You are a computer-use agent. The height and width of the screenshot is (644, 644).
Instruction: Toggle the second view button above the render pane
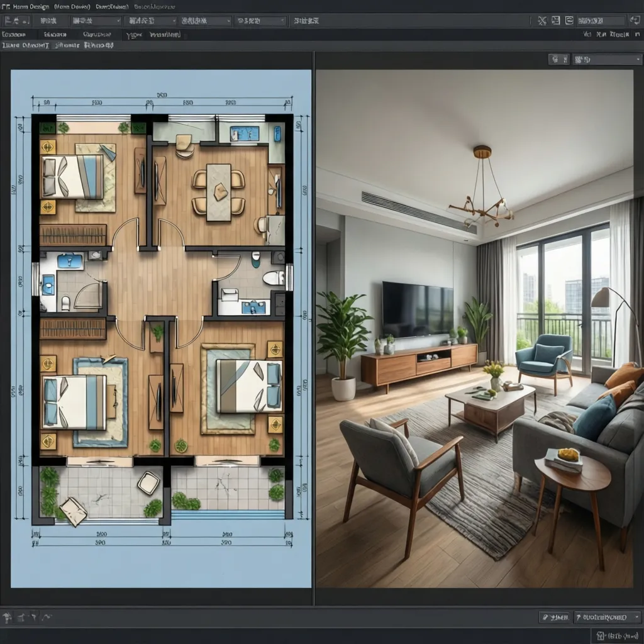(565, 58)
